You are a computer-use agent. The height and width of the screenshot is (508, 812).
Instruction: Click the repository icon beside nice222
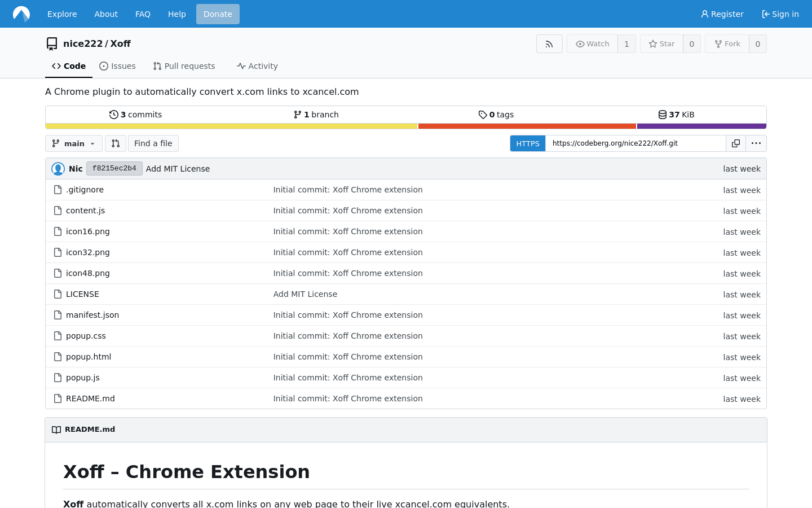52,43
